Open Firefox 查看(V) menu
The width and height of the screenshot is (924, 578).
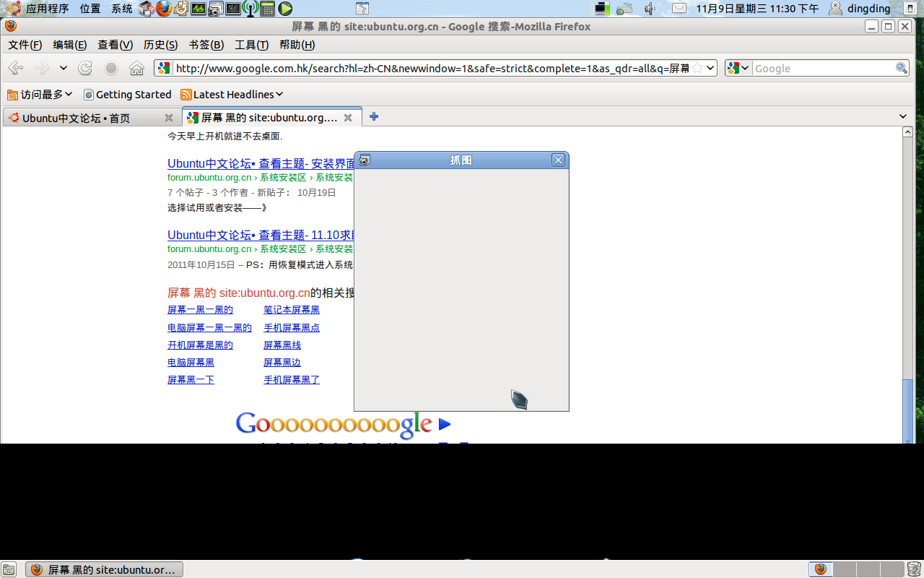115,45
